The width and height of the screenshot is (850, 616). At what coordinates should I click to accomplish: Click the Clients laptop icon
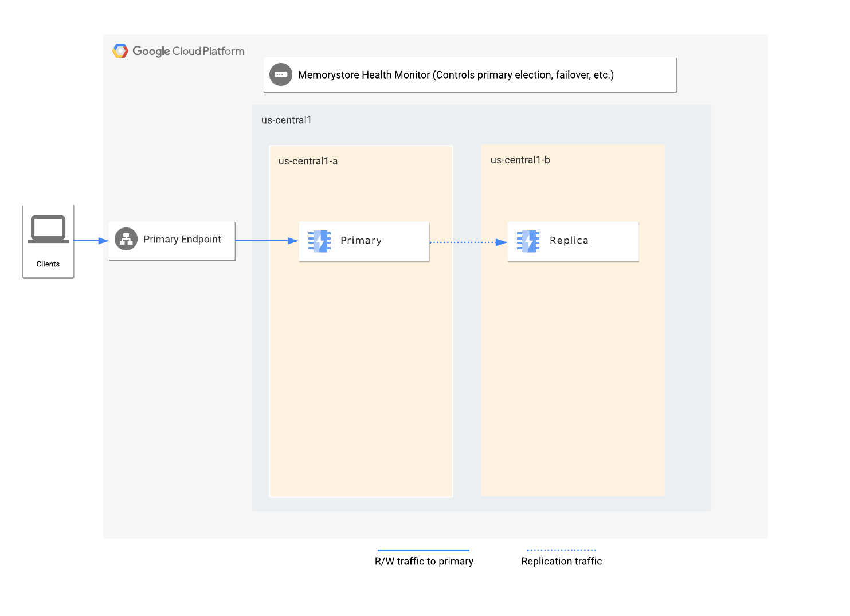[48, 229]
